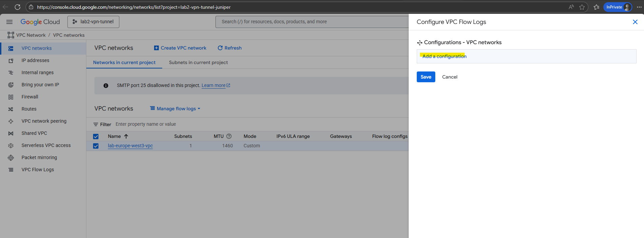
Task: Click the Internal ranges sidebar icon
Action: pyautogui.click(x=11, y=72)
